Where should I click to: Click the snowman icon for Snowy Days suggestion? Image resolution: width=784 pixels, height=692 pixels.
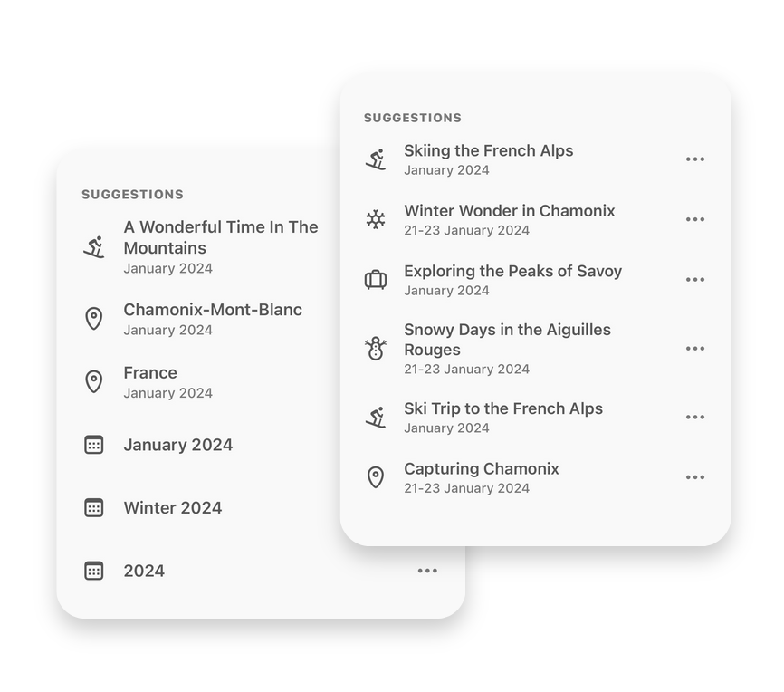click(376, 349)
